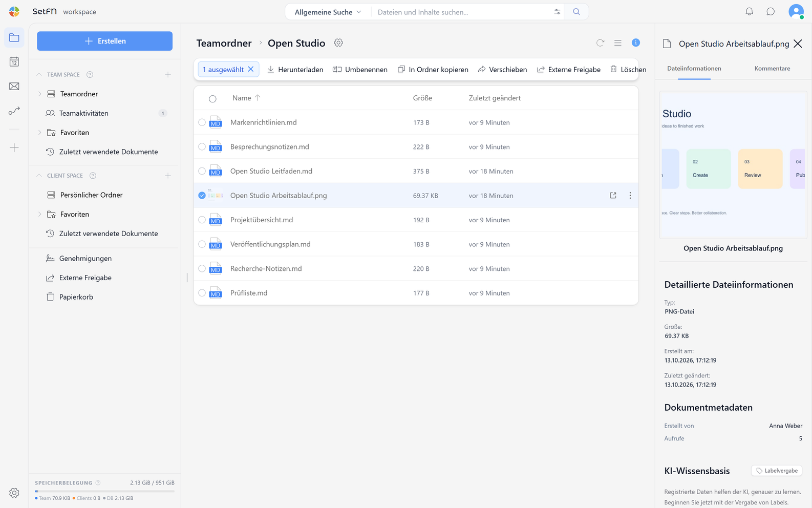Deselect the Open Studio Arbeitsablauf.png checkbox
The width and height of the screenshot is (812, 508).
(202, 196)
